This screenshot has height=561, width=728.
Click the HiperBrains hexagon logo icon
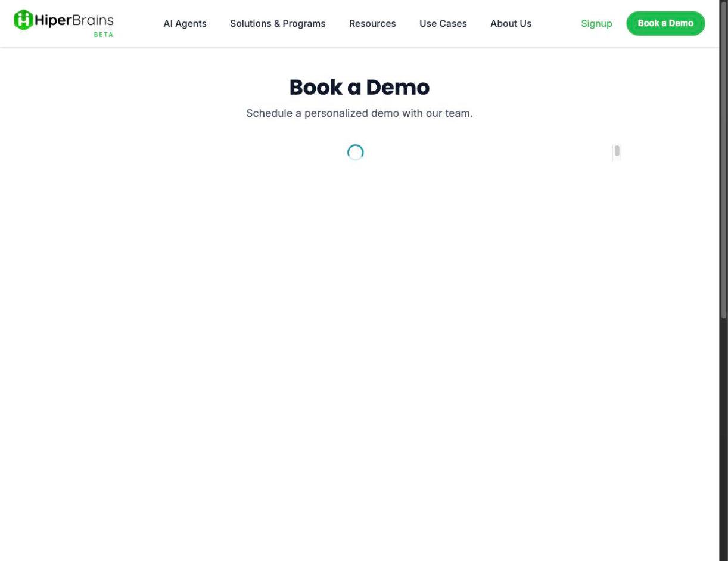point(23,20)
